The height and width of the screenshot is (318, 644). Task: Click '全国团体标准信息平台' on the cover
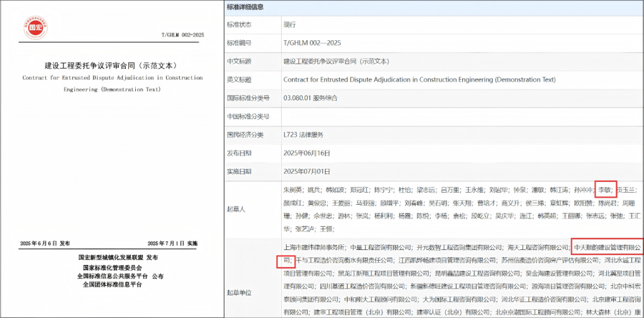(112, 284)
